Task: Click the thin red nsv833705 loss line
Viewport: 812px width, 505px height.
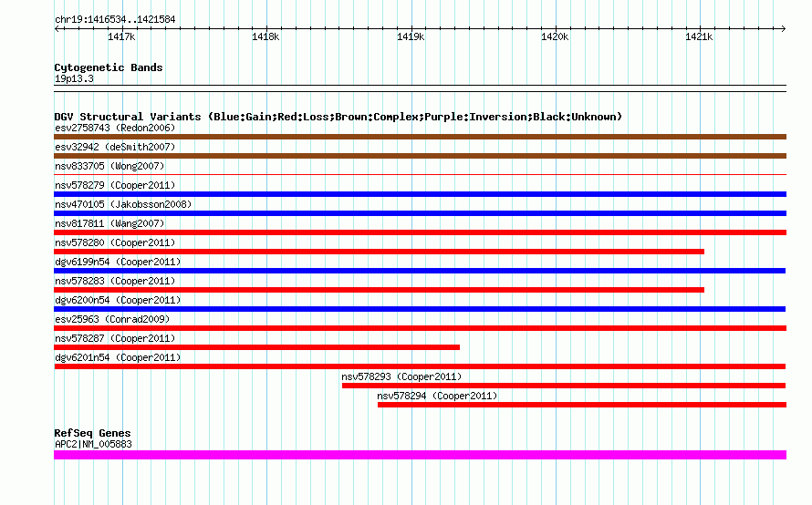Action: click(x=420, y=175)
